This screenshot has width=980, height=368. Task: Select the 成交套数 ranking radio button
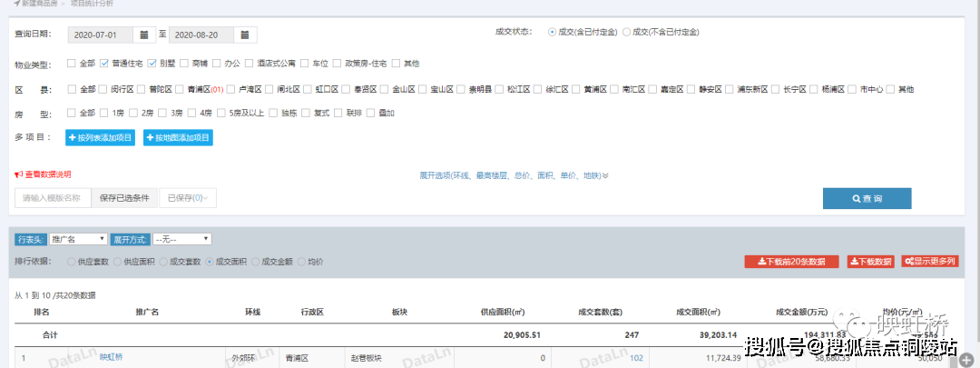[x=164, y=262]
